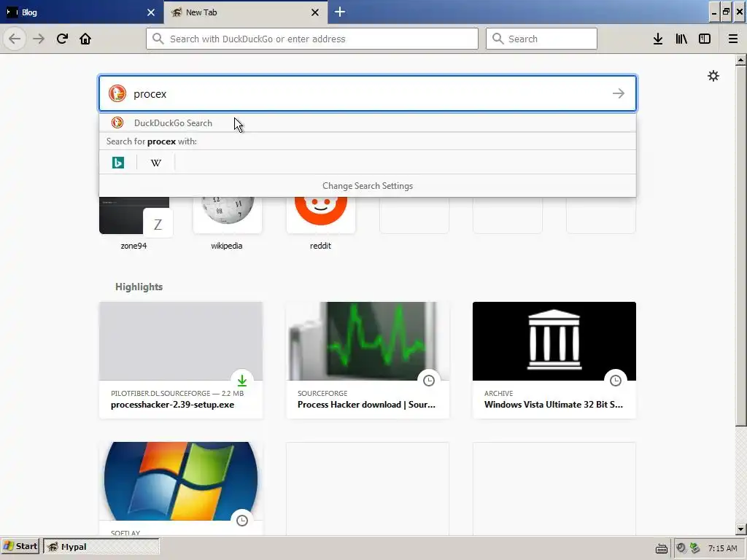Search procex with Wikipedia icon
Viewport: 747px width, 560px height.
pos(156,163)
